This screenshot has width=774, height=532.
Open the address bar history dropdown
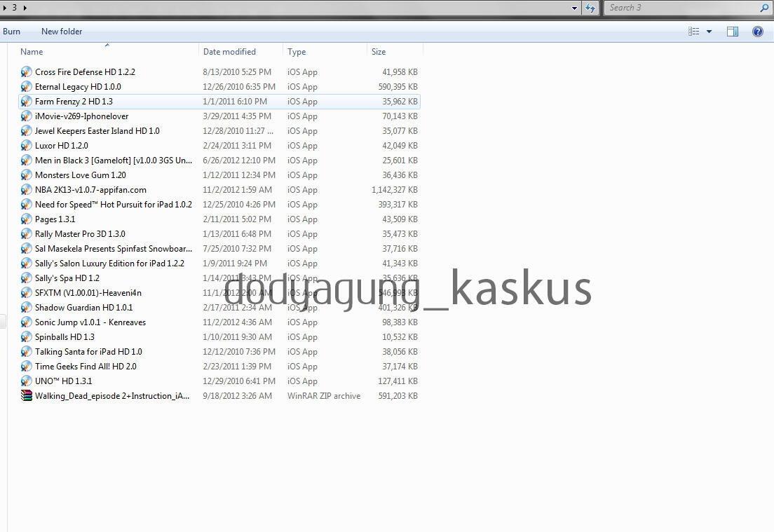[574, 8]
